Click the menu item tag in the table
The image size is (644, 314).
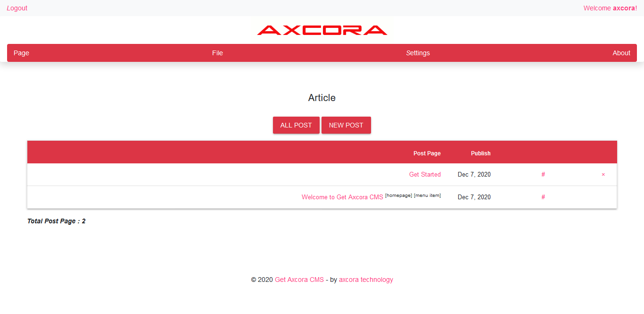click(x=427, y=195)
